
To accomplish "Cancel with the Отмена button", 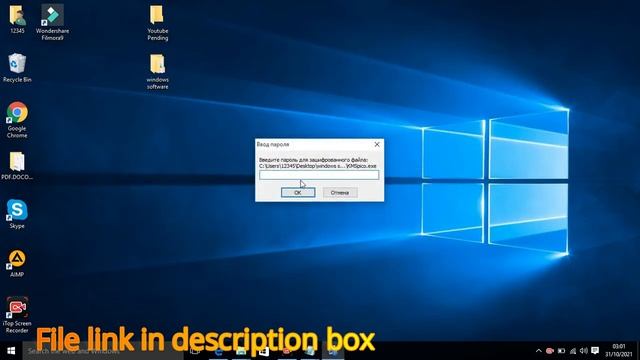I will click(340, 192).
